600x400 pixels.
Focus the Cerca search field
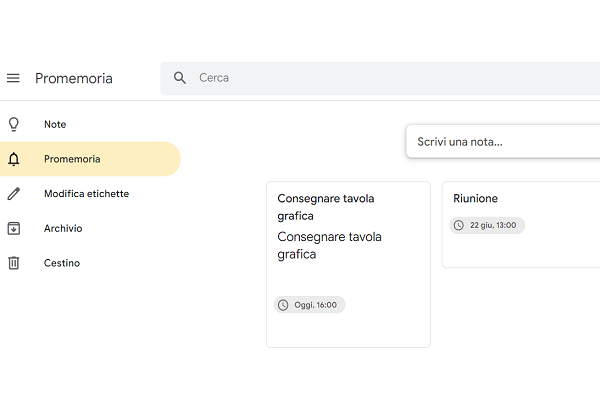click(380, 78)
